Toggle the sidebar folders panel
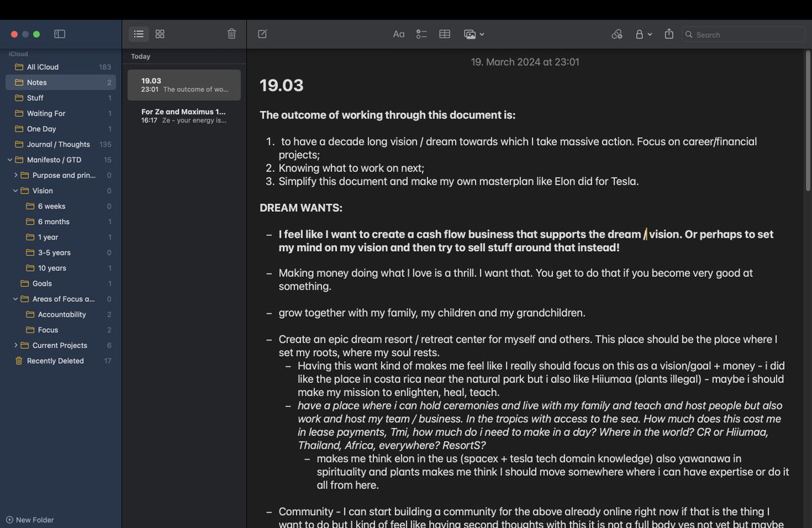 [x=60, y=34]
